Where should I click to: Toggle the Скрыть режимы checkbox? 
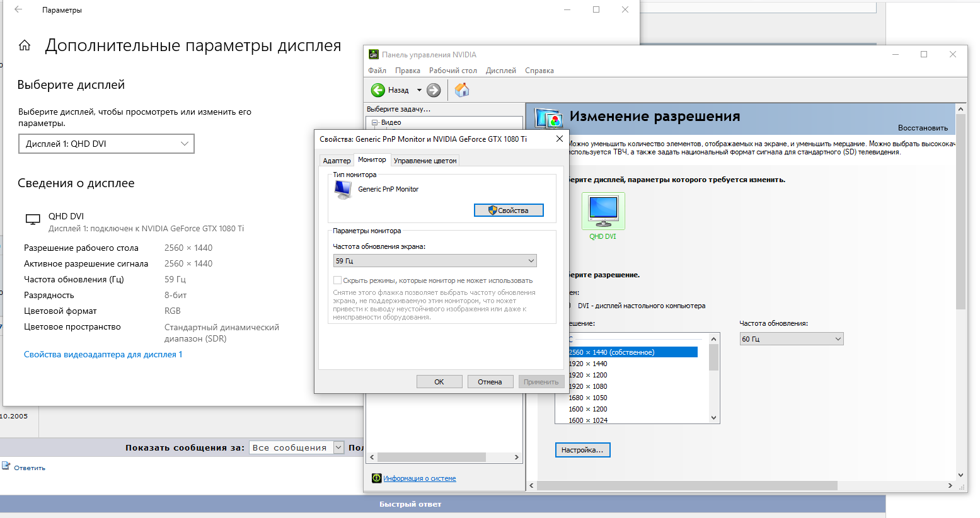coord(337,280)
